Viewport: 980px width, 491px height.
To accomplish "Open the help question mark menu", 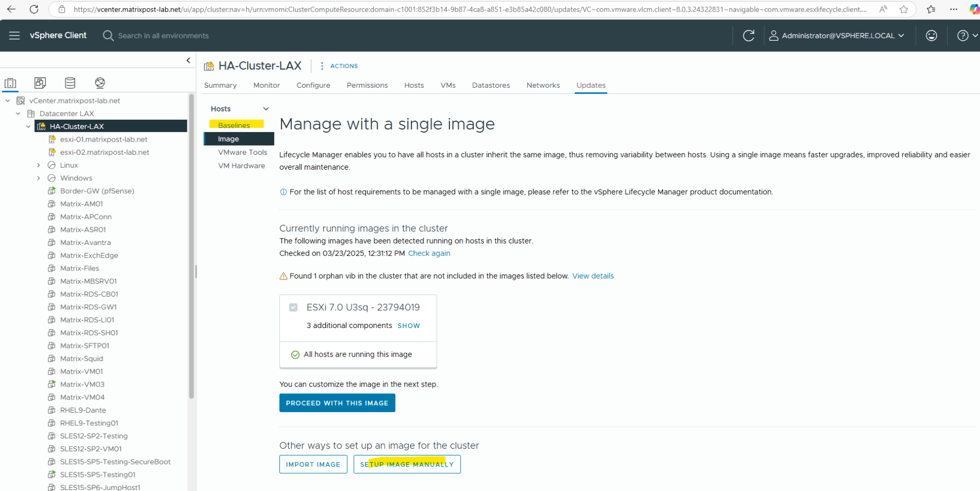I will [967, 36].
